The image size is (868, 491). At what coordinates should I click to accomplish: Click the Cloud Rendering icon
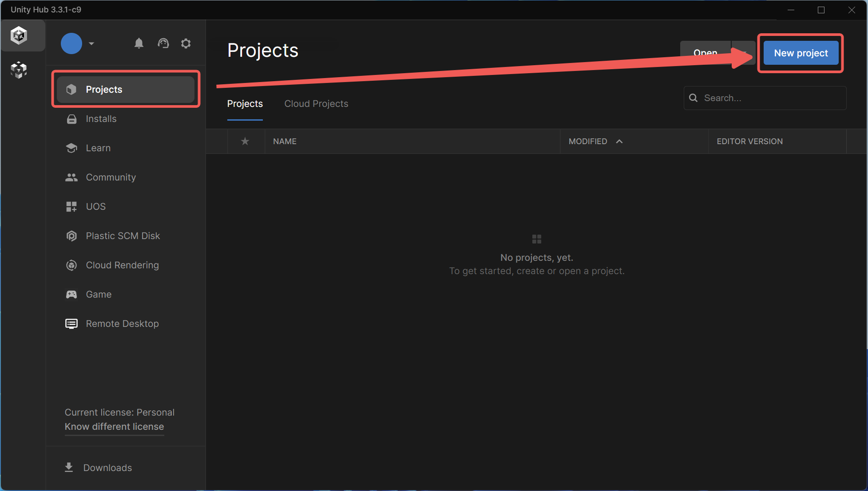71,265
